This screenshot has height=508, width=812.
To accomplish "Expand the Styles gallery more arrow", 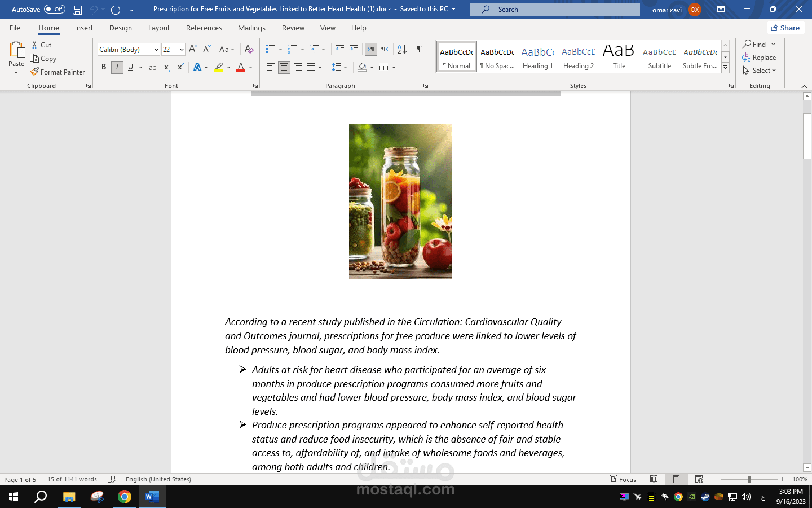I will coord(726,68).
